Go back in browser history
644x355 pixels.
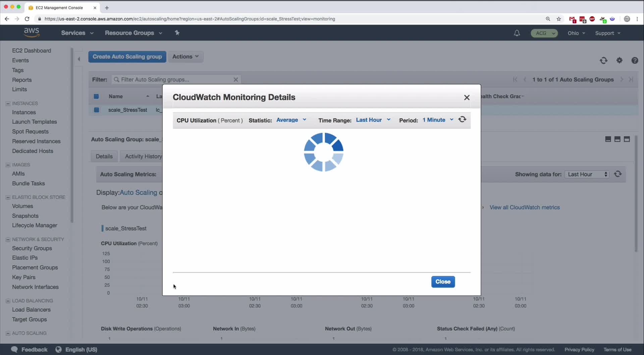(7, 19)
